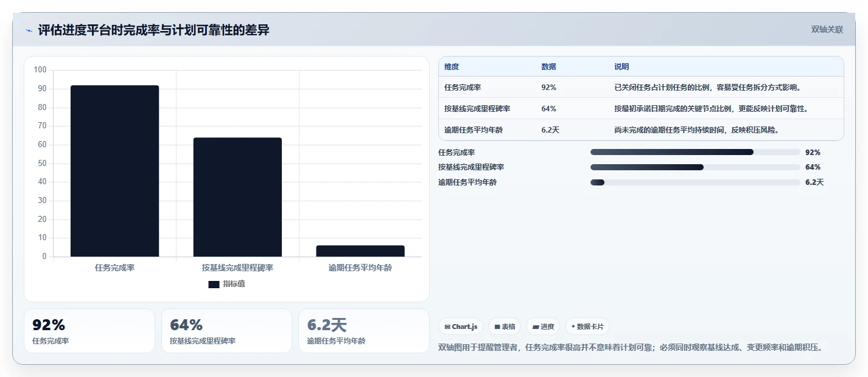Open the 92% 任务完成率 stat card
The width and height of the screenshot is (868, 377).
(89, 331)
